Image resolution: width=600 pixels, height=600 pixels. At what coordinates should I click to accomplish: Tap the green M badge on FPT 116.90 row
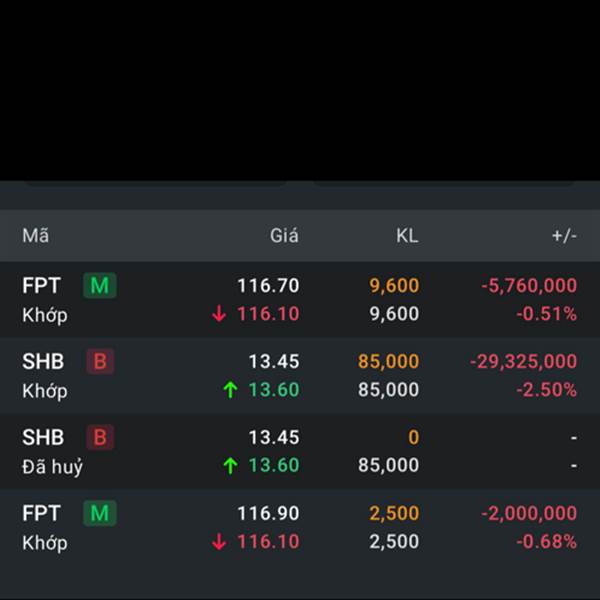tap(100, 513)
